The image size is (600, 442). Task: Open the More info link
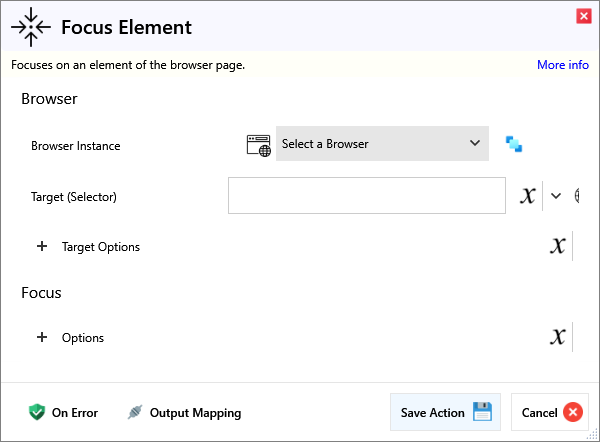coord(562,65)
